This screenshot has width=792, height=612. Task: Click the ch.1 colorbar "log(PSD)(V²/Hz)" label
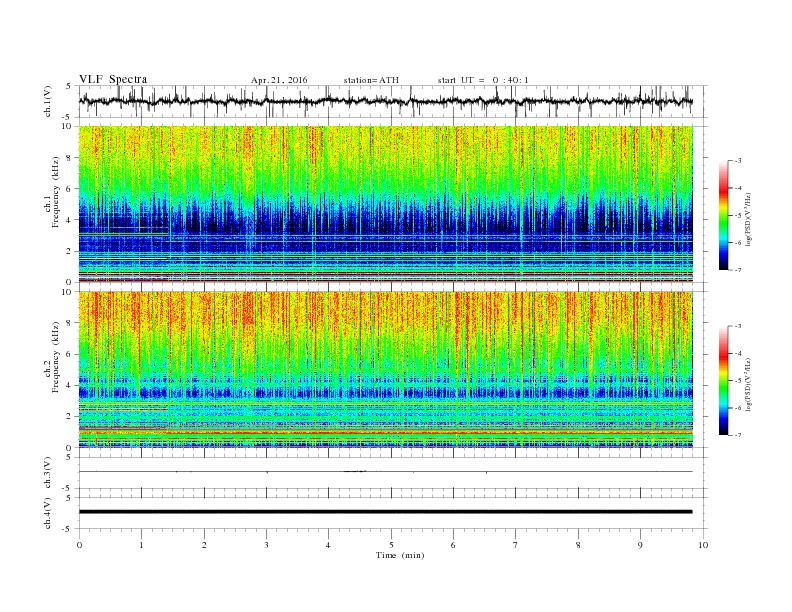coord(749,221)
